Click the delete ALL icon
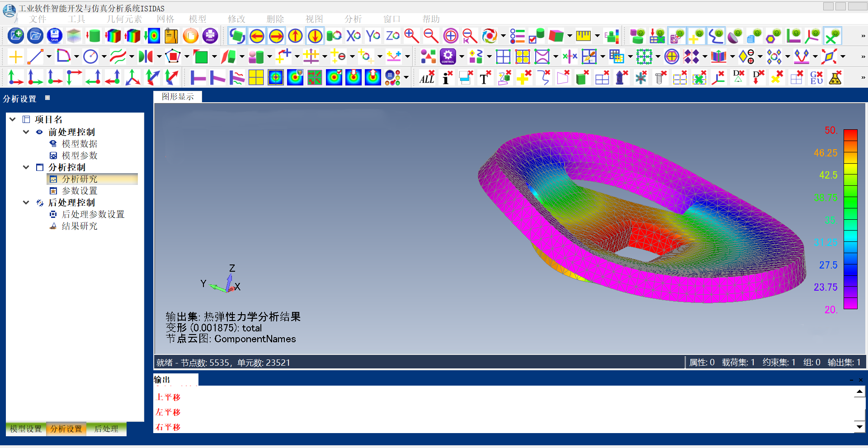This screenshot has height=448, width=868. (427, 78)
